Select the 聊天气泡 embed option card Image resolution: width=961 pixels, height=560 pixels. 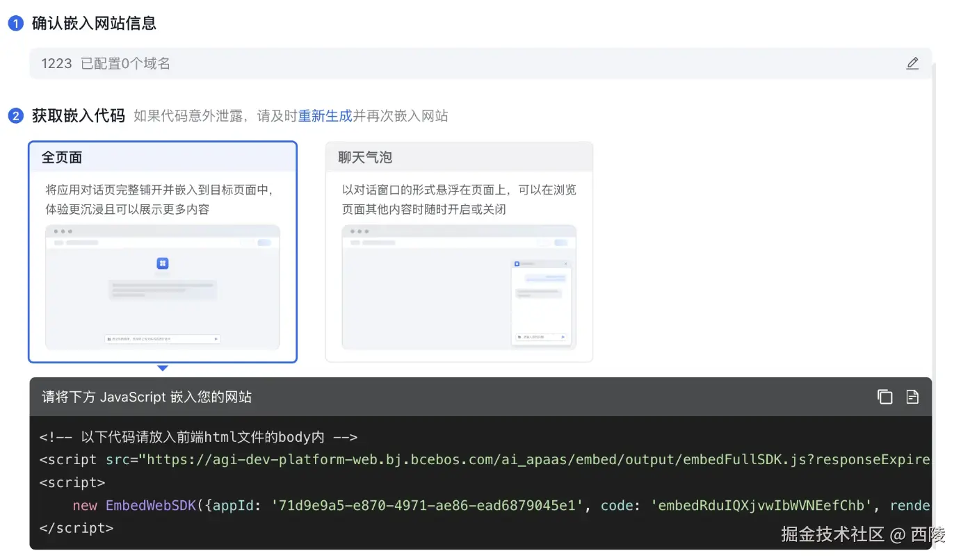pos(459,252)
